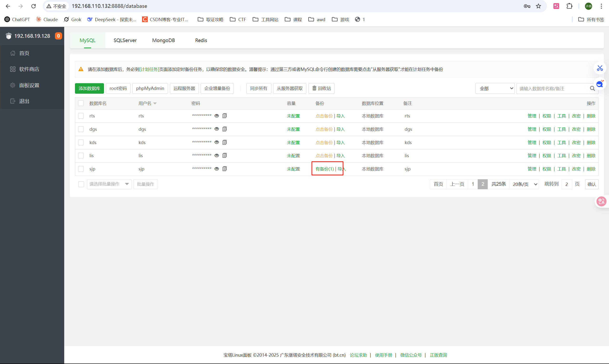The height and width of the screenshot is (364, 609).
Task: Click the database search magnifier icon
Action: pos(592,88)
